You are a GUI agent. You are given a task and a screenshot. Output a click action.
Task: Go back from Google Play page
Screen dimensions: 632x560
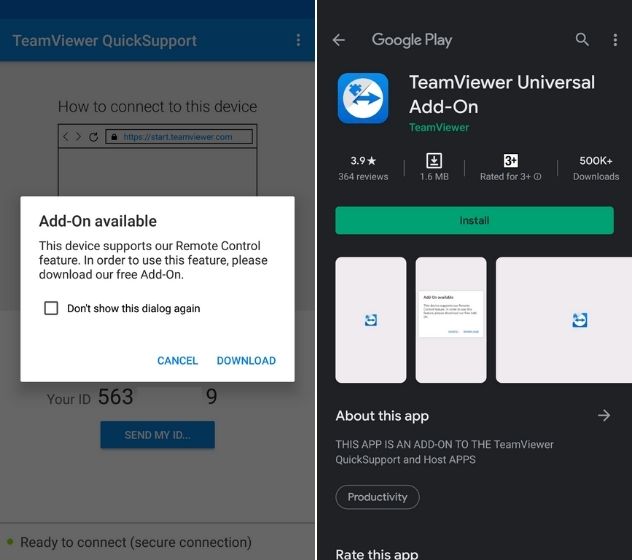click(x=339, y=40)
